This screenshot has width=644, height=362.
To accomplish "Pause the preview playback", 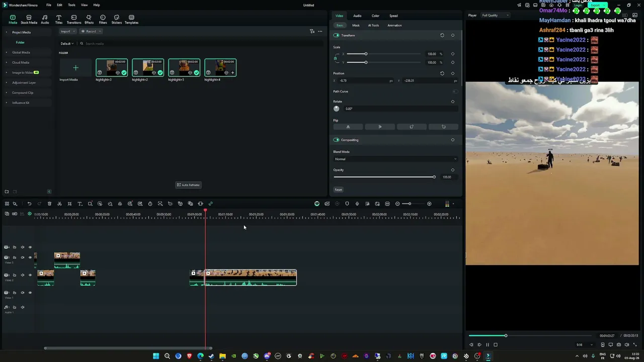I will click(487, 345).
